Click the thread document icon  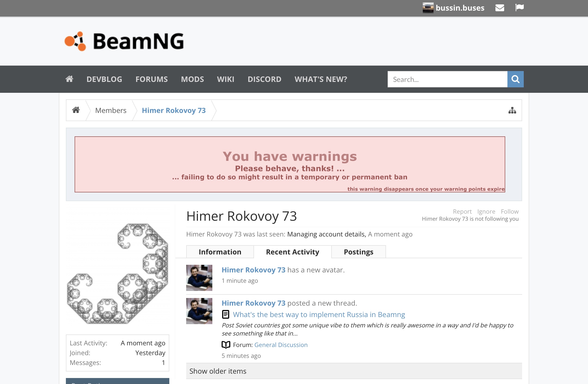coord(226,314)
